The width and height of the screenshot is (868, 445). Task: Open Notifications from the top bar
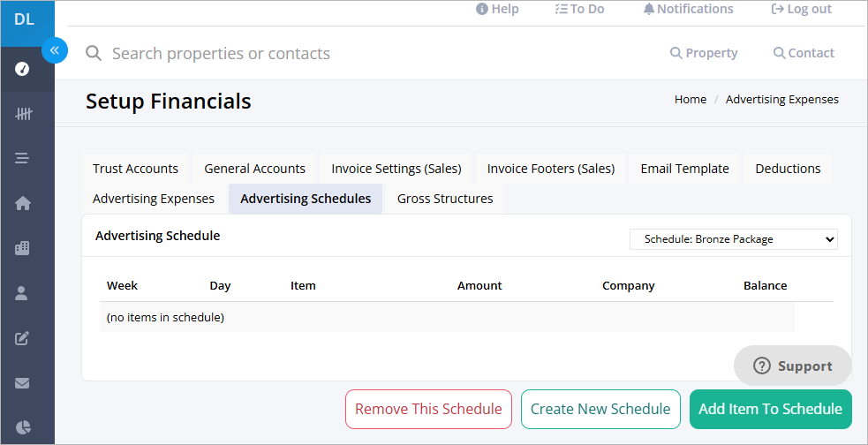coord(688,9)
